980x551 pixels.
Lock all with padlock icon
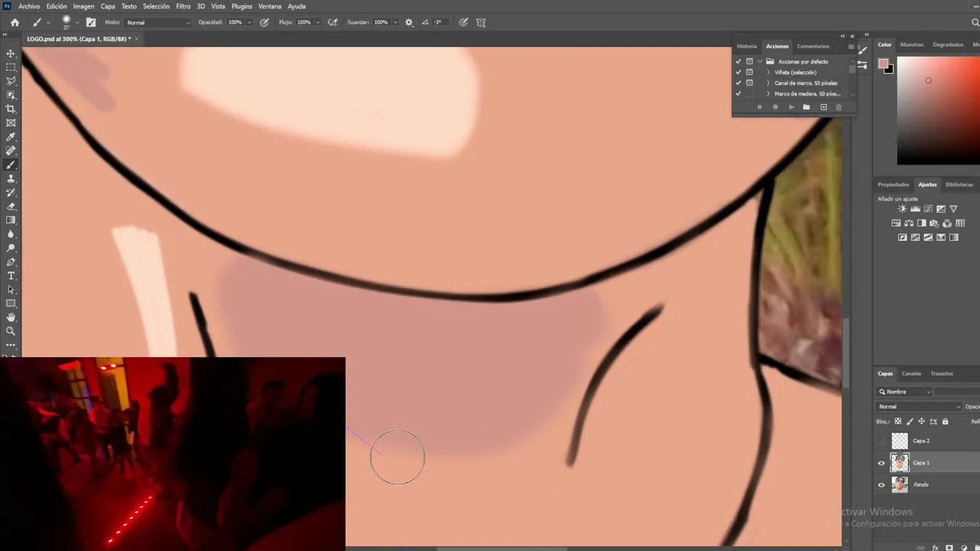click(x=945, y=422)
